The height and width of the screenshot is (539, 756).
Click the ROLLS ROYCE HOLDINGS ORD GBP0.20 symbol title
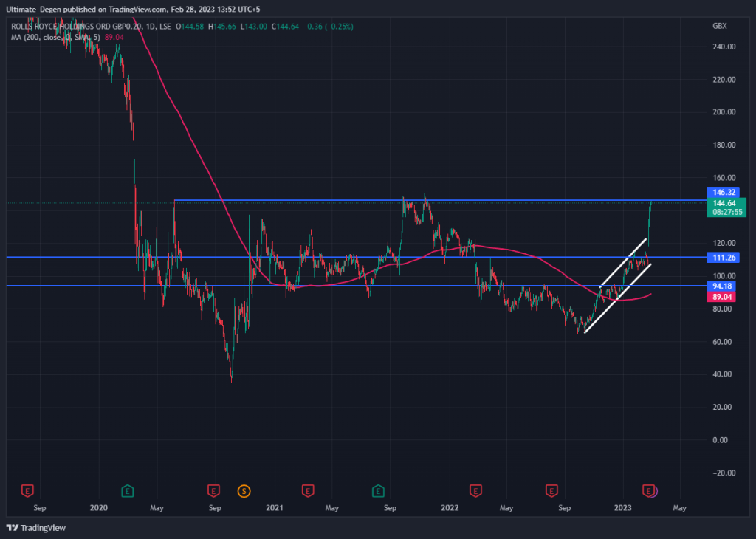coord(77,27)
